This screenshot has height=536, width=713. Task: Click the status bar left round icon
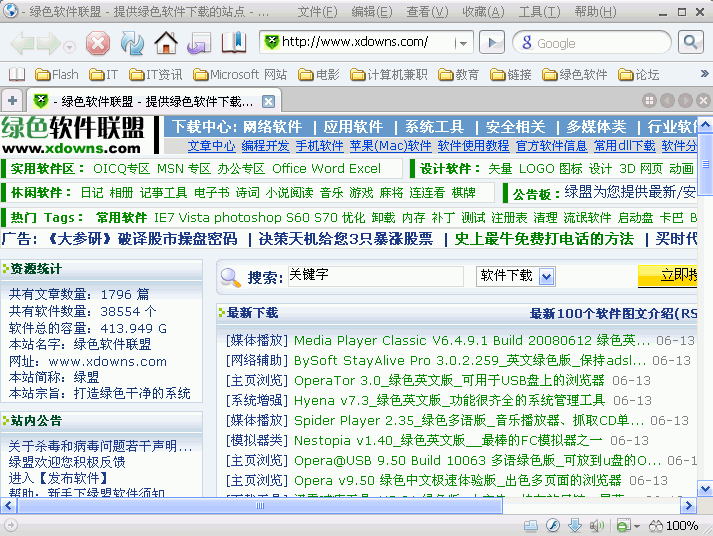[10, 526]
